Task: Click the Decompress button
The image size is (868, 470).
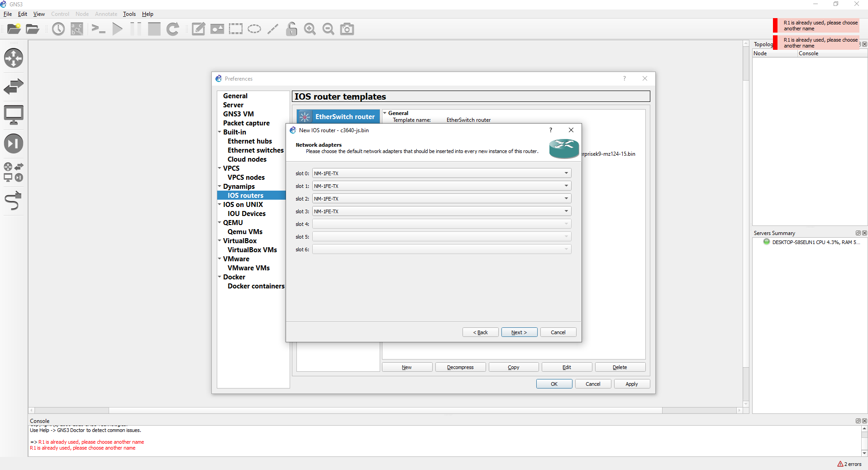Action: (x=460, y=367)
